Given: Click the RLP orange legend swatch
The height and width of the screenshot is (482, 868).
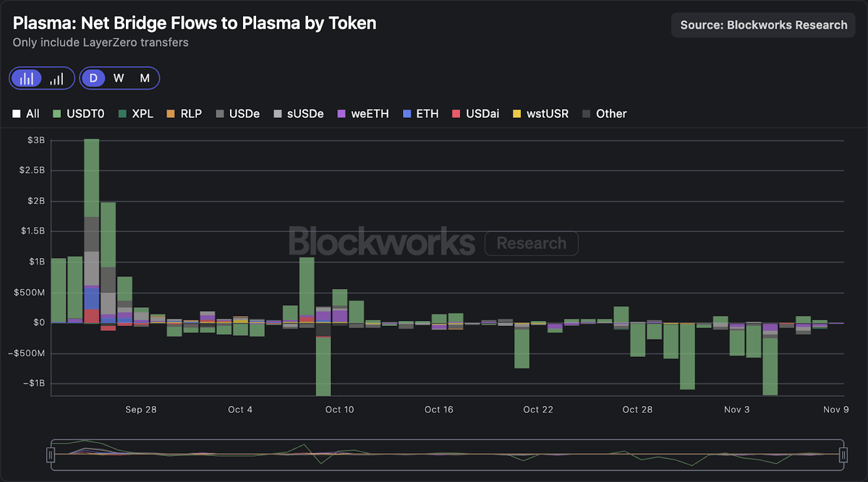Looking at the screenshot, I should pos(171,113).
